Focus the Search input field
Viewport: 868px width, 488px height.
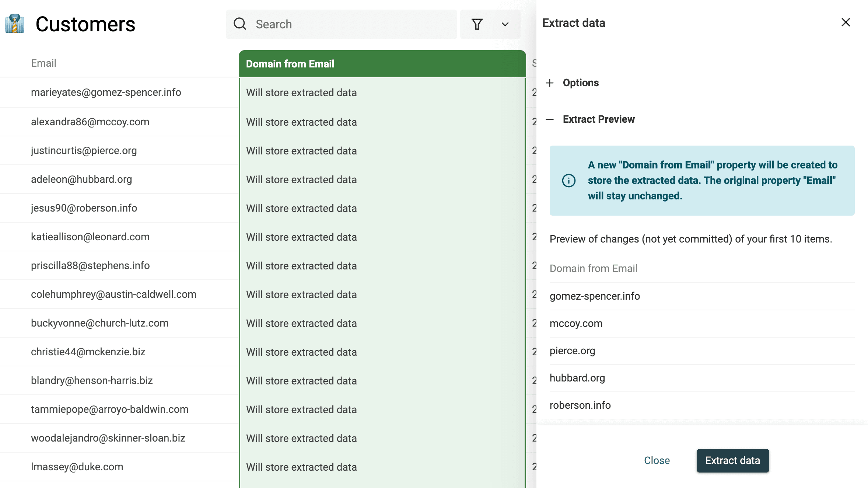pyautogui.click(x=342, y=24)
